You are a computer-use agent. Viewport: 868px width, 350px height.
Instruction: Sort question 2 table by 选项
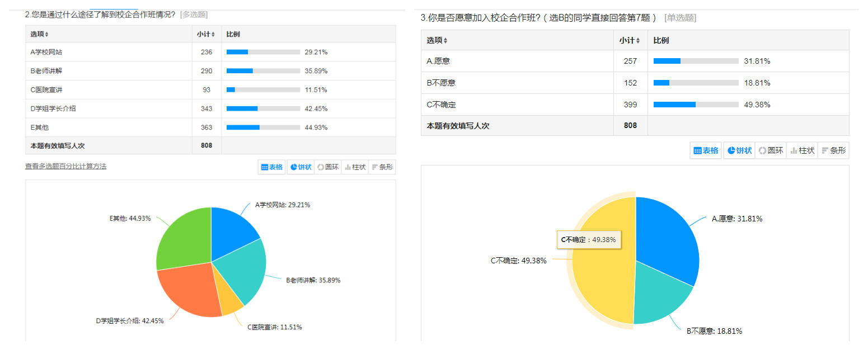[x=40, y=35]
